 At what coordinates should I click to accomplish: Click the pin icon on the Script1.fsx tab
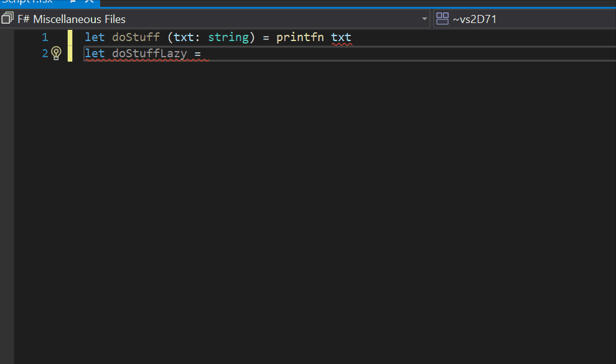click(72, 2)
